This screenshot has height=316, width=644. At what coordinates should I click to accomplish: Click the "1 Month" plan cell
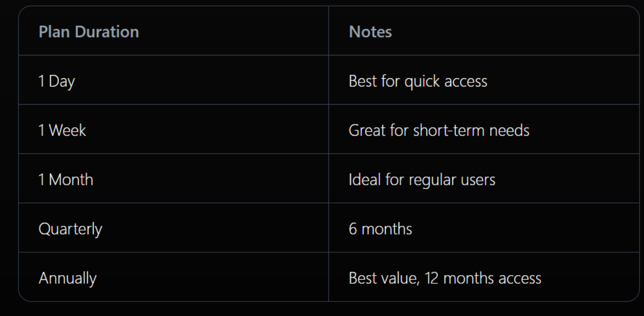coord(66,180)
